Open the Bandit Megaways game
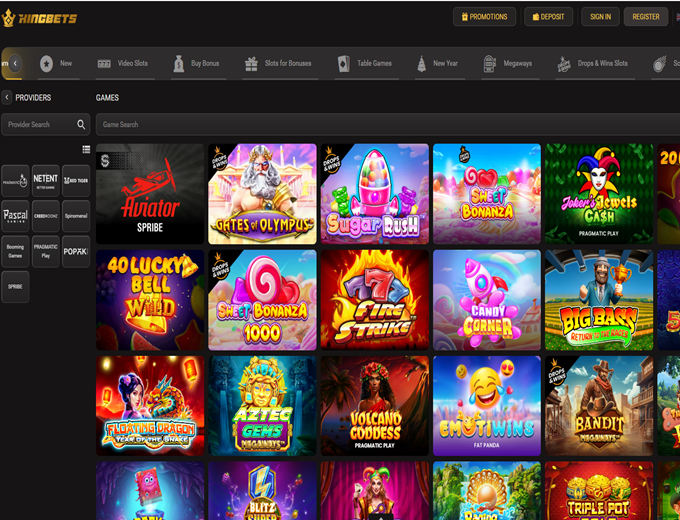 [x=599, y=406]
